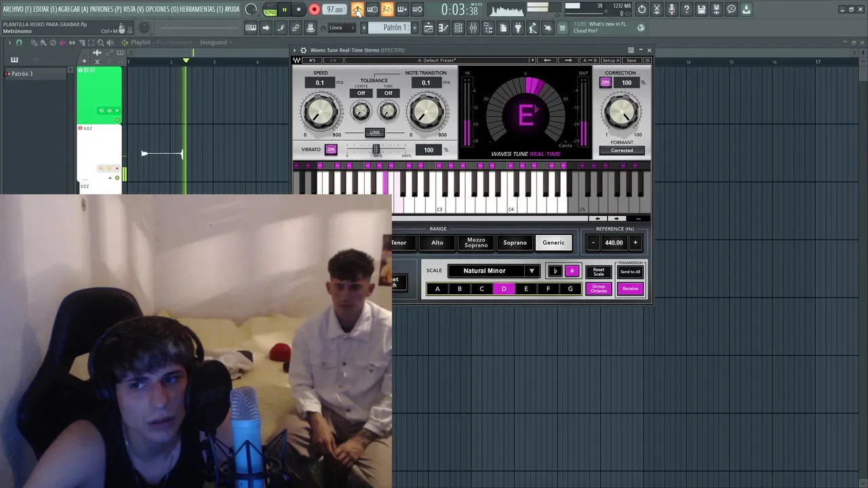Open OPCIONES (O) menu
The image size is (868, 488).
point(162,9)
